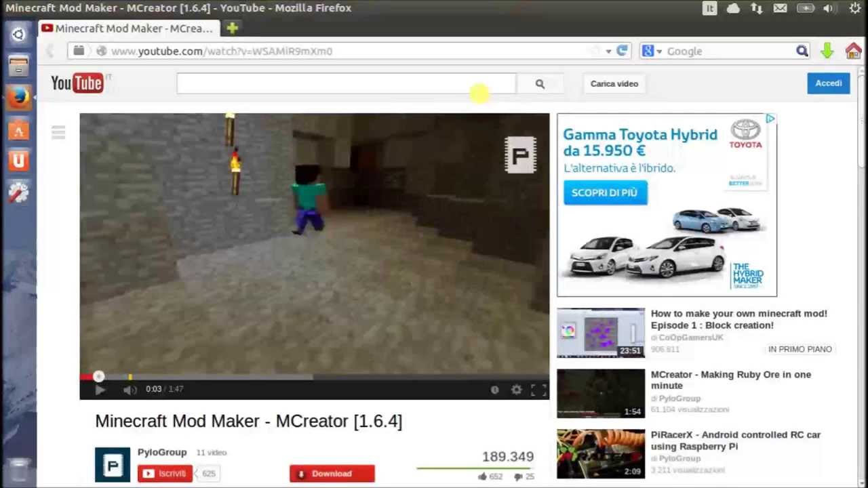
Task: Play the video with the play button
Action: (100, 389)
